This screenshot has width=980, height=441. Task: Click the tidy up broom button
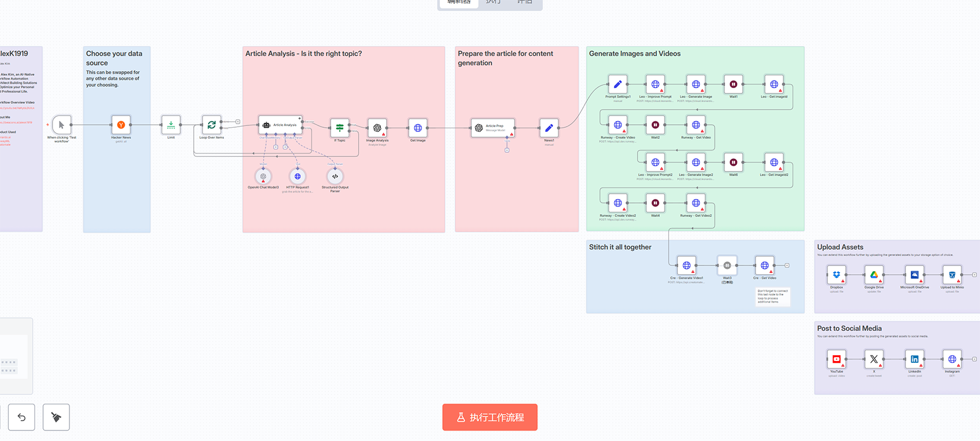pos(56,417)
